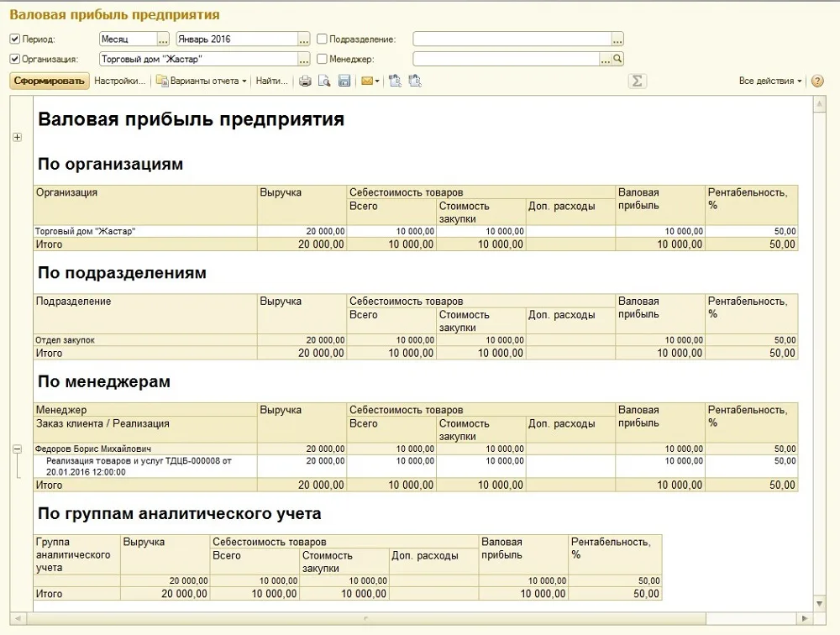Click the Реализация товаров и услуг ТДЦБ-000008 row
The height and width of the screenshot is (635, 840).
pos(145,466)
